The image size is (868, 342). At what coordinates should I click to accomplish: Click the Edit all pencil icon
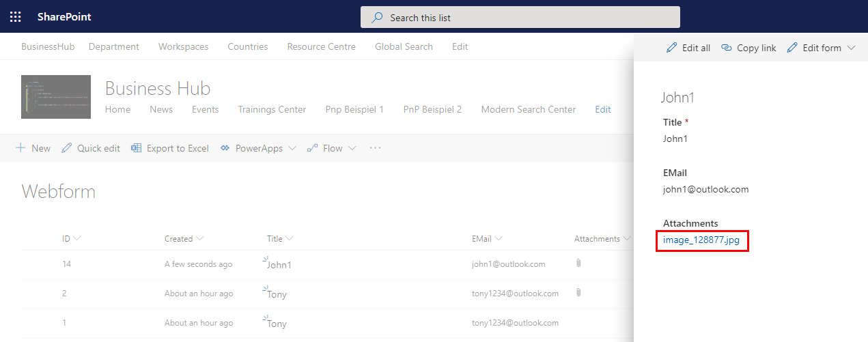click(672, 48)
